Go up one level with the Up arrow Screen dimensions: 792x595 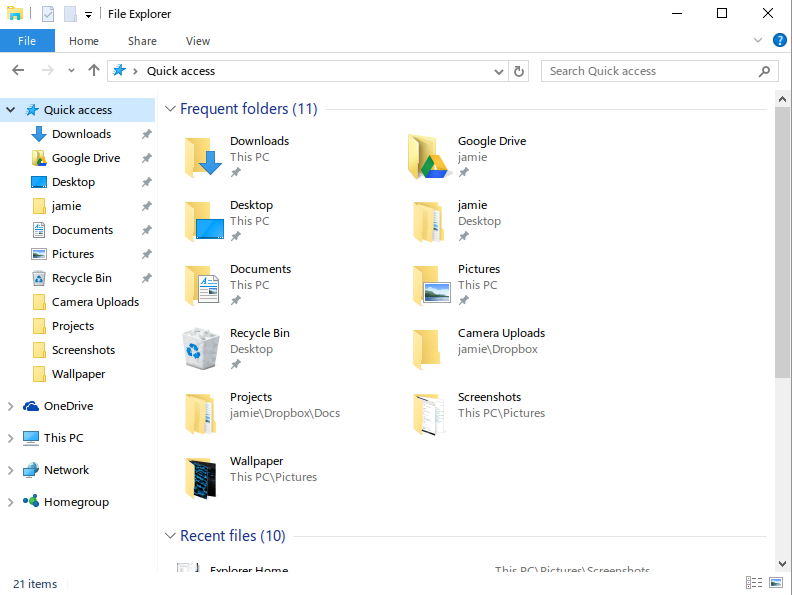tap(93, 71)
